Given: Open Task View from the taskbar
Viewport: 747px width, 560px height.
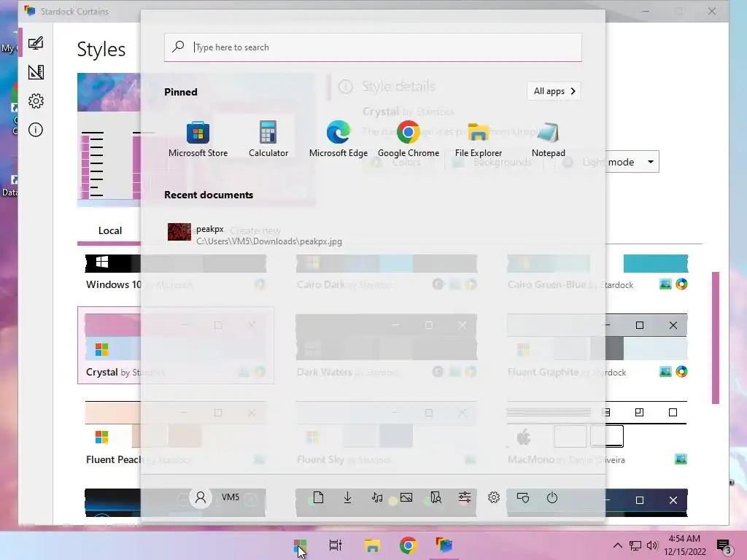Looking at the screenshot, I should click(336, 545).
